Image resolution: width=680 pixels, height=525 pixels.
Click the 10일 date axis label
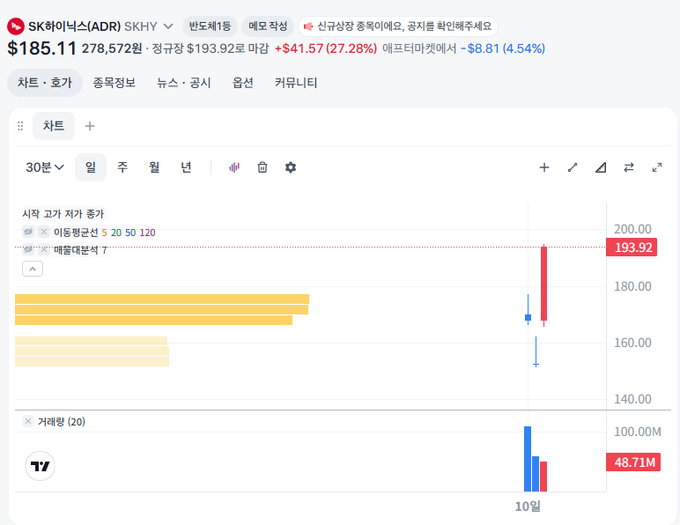[x=528, y=506]
